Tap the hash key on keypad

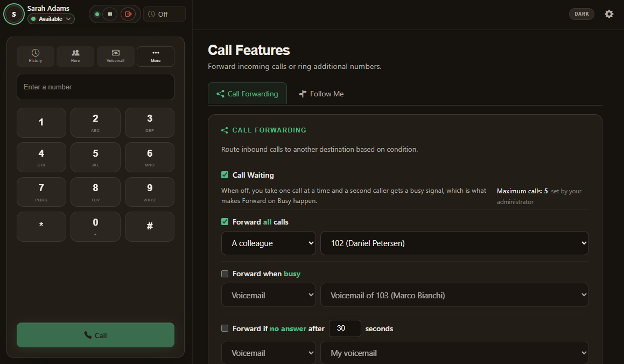[150, 226]
